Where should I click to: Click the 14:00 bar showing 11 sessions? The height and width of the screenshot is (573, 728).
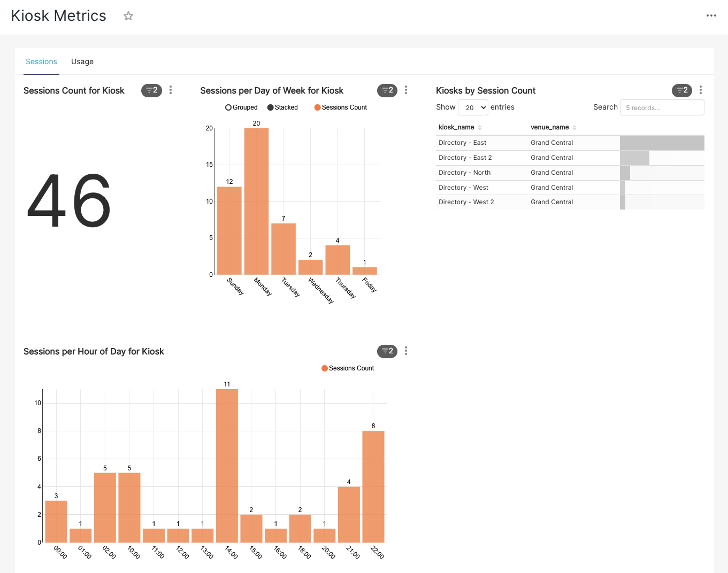point(227,466)
